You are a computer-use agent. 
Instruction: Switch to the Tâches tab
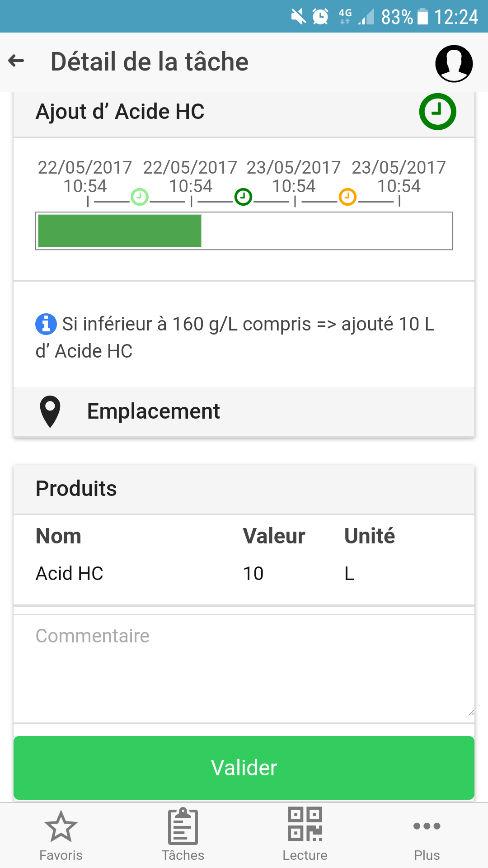pyautogui.click(x=183, y=835)
